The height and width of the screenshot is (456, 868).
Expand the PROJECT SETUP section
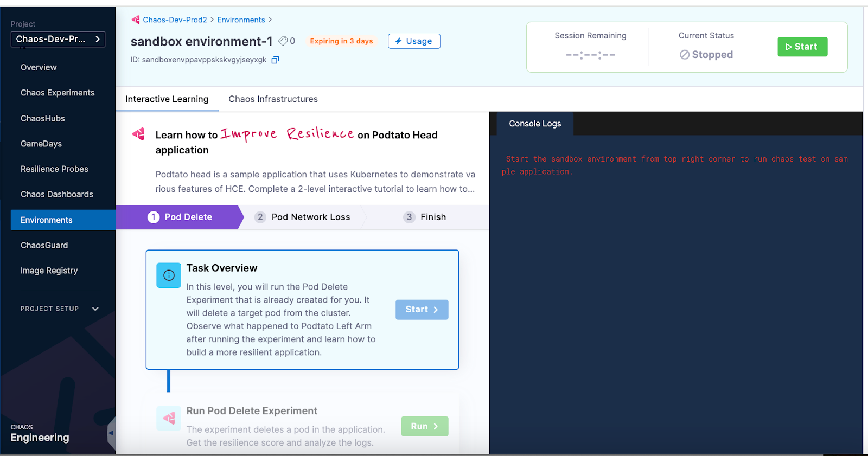click(x=60, y=309)
